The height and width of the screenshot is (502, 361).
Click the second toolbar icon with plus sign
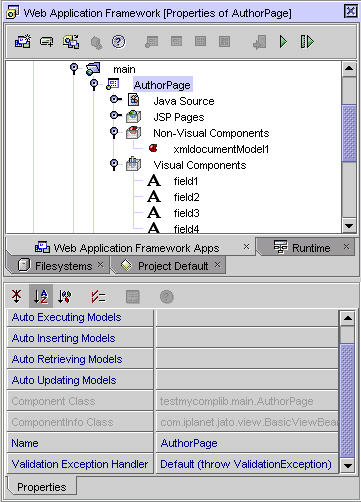tap(47, 42)
